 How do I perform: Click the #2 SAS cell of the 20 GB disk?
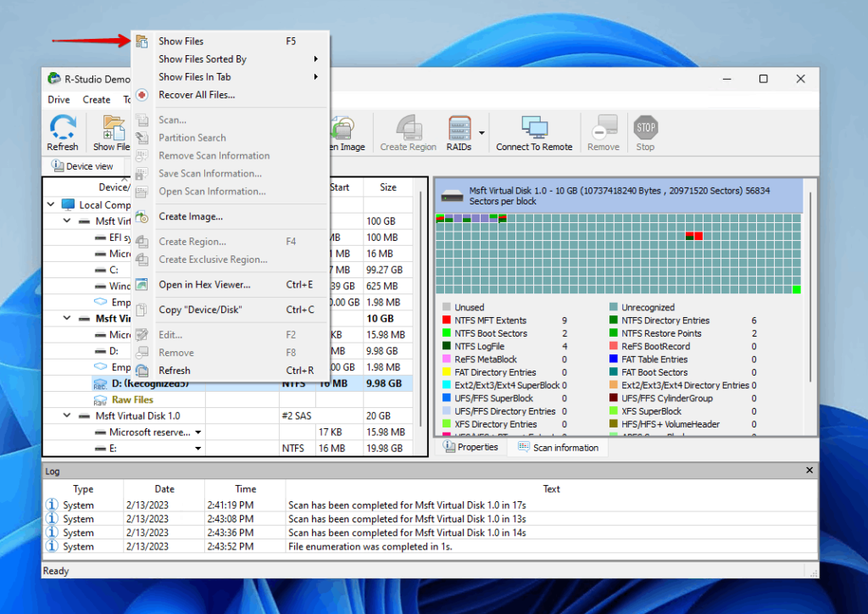tap(297, 416)
